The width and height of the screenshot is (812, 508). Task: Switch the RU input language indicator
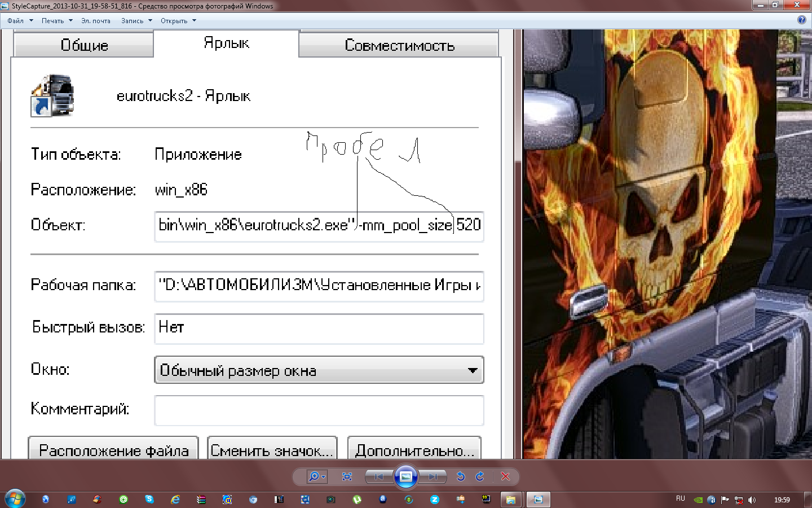tap(681, 499)
